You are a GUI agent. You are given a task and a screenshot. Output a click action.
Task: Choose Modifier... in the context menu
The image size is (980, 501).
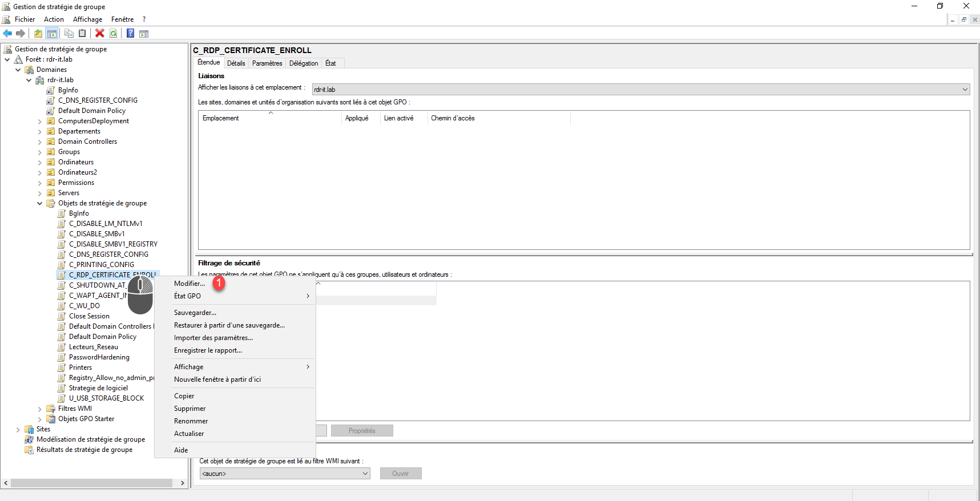[189, 284]
